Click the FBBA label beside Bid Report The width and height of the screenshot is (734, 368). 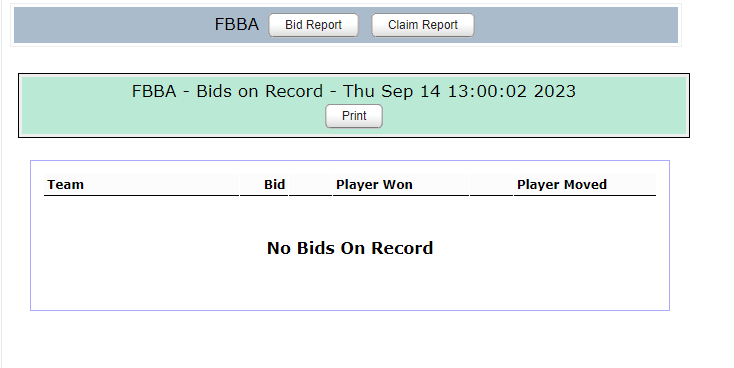point(236,24)
